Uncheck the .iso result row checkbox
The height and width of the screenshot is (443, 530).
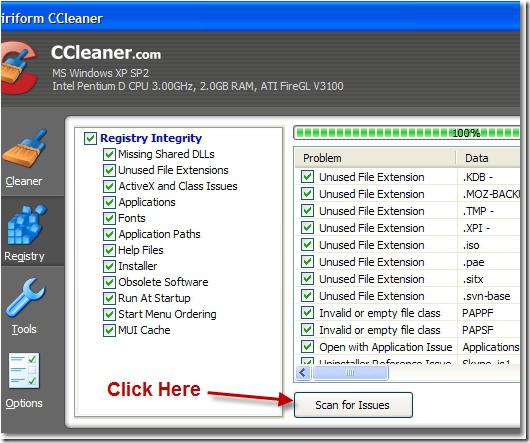[307, 245]
